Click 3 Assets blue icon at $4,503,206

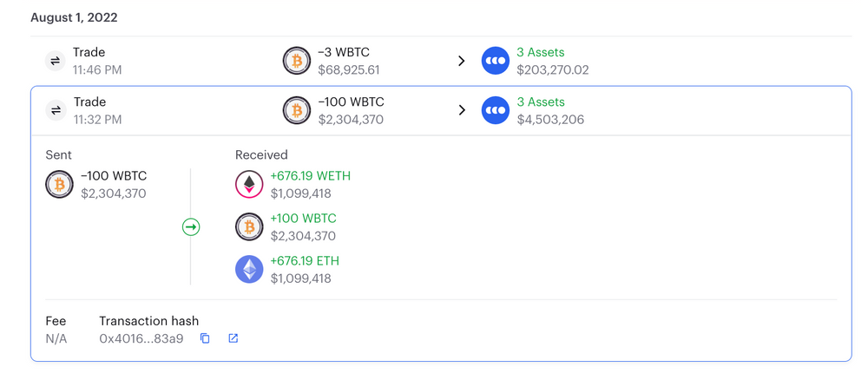click(496, 110)
